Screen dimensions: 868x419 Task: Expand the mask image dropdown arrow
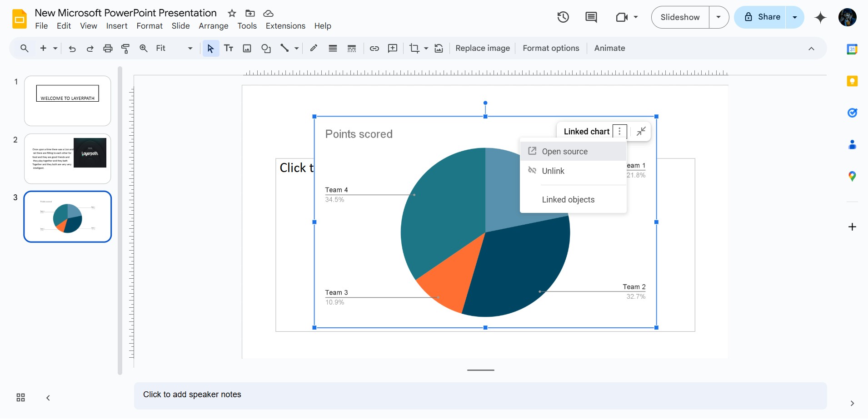point(426,48)
